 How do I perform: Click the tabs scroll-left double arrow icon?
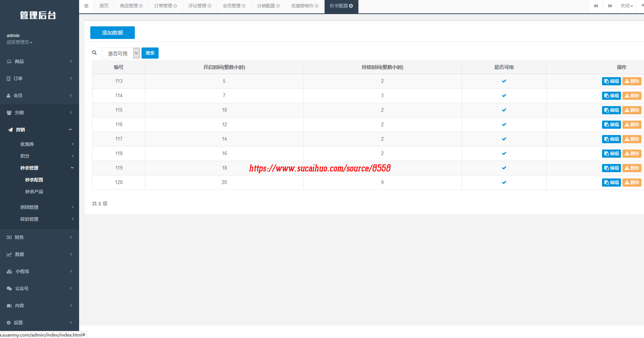coord(596,6)
